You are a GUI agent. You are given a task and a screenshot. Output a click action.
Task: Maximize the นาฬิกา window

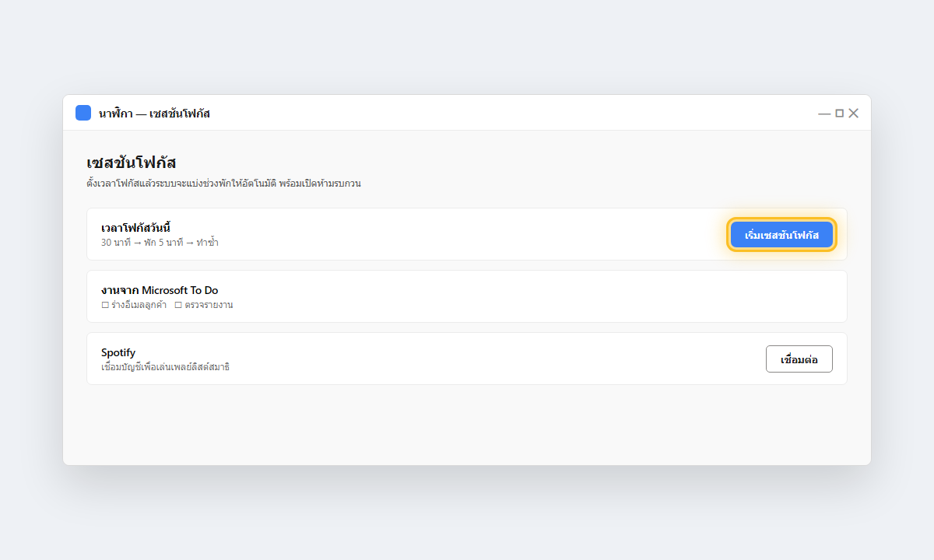click(839, 114)
